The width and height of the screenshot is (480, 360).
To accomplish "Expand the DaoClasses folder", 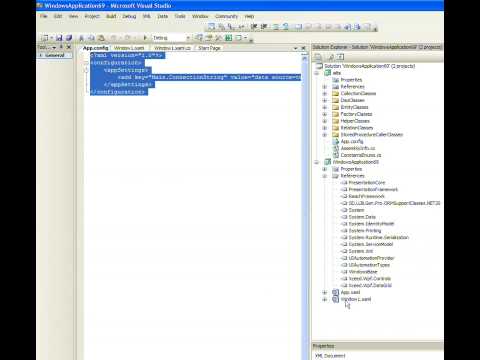I will tap(325, 100).
